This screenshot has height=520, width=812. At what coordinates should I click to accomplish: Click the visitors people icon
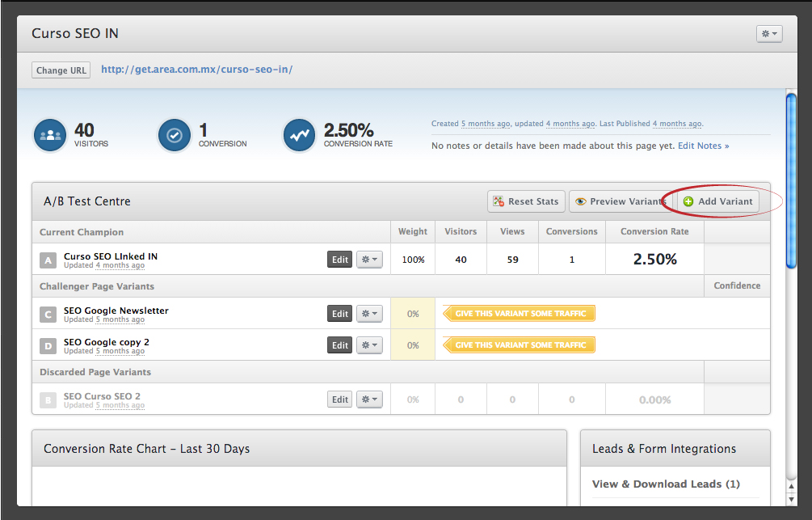point(50,135)
